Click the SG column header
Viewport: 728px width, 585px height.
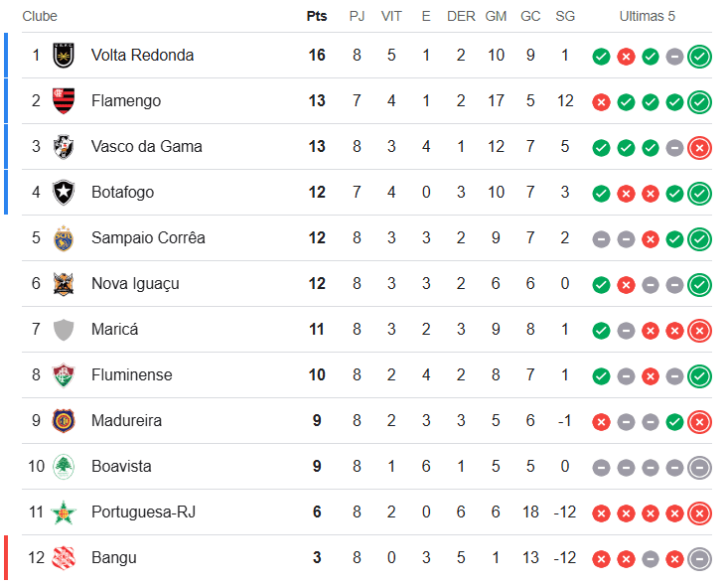(x=565, y=16)
